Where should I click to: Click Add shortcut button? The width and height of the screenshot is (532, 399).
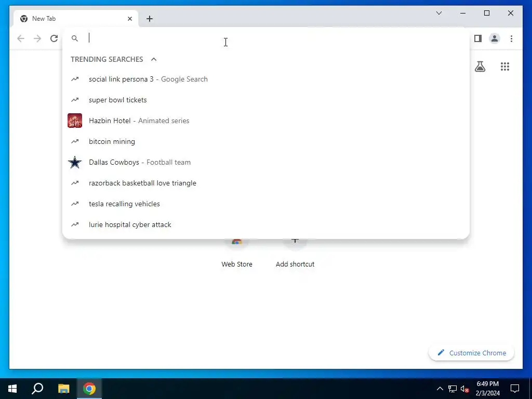tap(295, 253)
